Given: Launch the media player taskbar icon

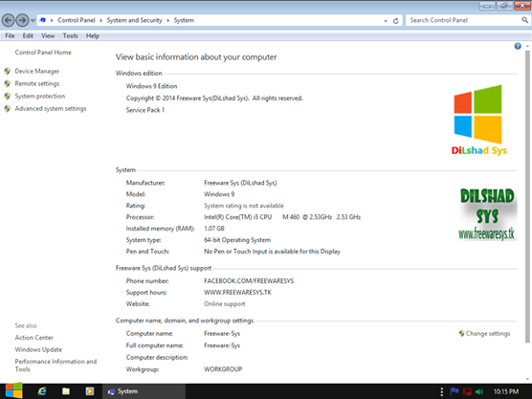Looking at the screenshot, I should click(90, 391).
